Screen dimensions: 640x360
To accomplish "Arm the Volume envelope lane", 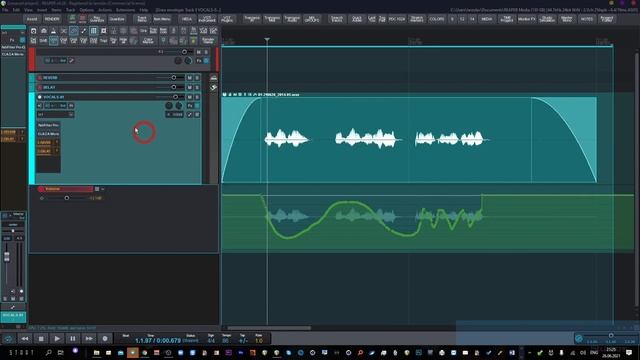I will 41,189.
